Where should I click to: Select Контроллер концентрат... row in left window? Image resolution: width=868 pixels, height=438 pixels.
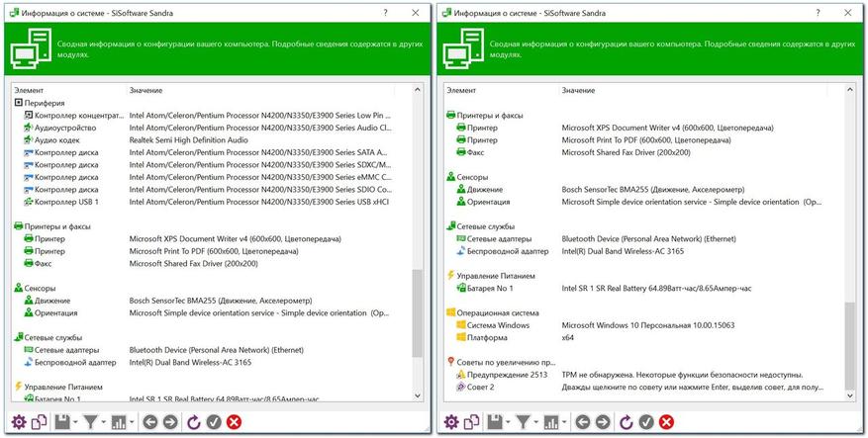(209, 116)
